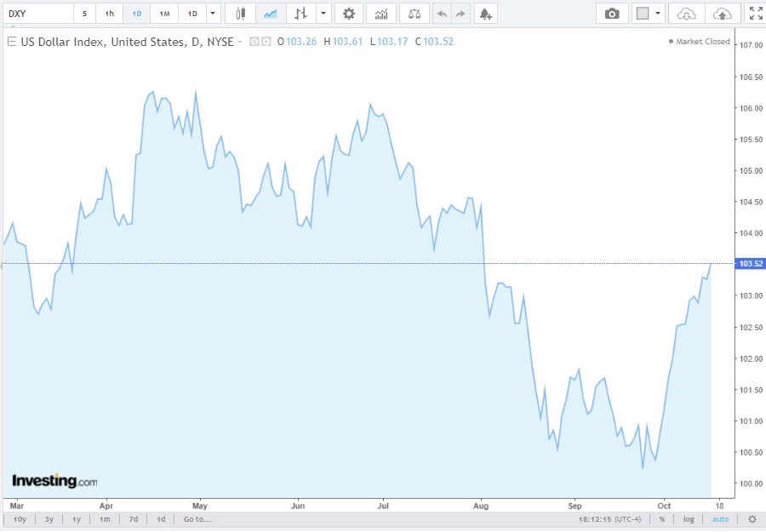Viewport: 766px width, 532px height.
Task: Enter fullscreen chart mode
Action: (x=755, y=13)
